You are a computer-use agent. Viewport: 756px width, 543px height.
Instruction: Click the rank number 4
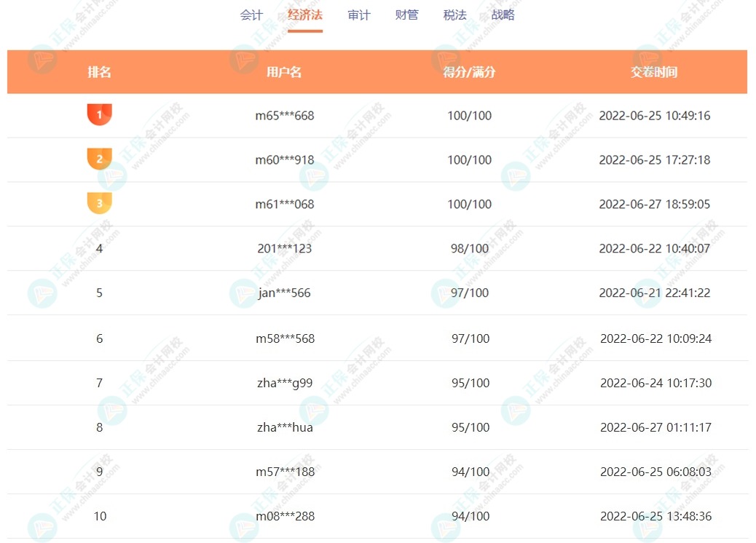pyautogui.click(x=99, y=249)
